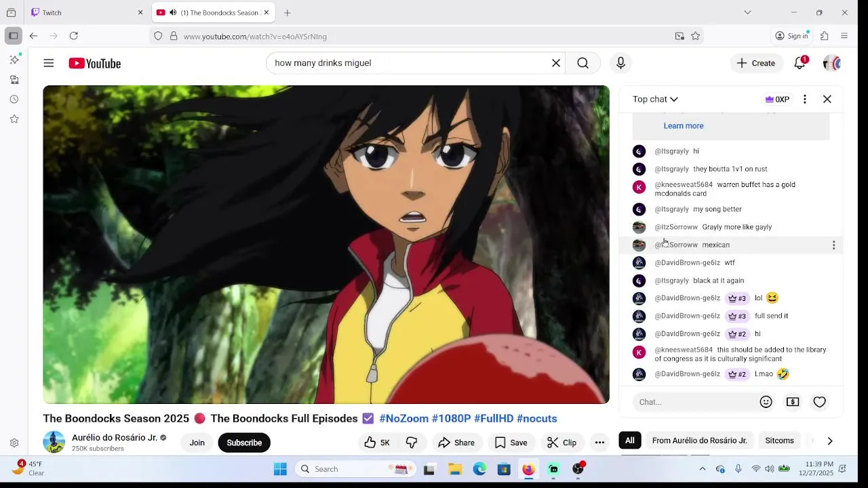This screenshot has width=868, height=488.
Task: Open the Windows Start menu
Action: 280,469
